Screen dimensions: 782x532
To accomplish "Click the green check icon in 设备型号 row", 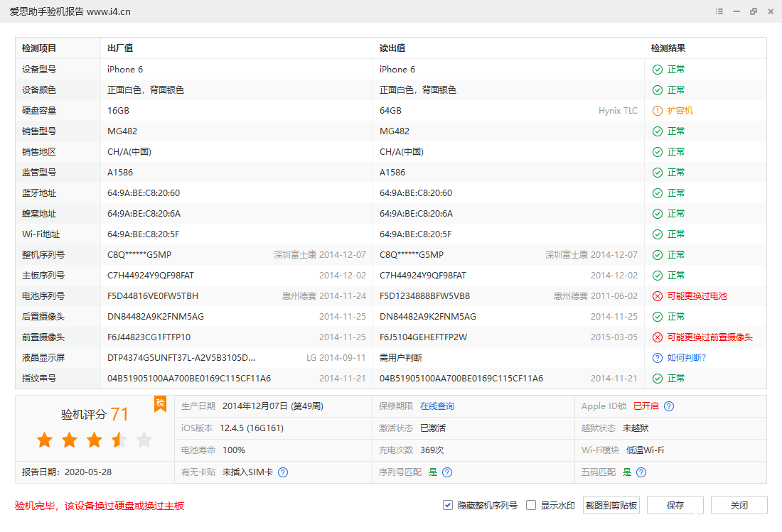I will pyautogui.click(x=658, y=69).
